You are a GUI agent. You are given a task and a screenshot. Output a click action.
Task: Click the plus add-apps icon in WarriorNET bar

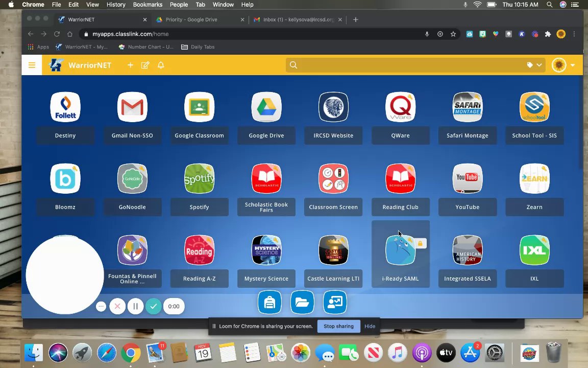(x=130, y=65)
